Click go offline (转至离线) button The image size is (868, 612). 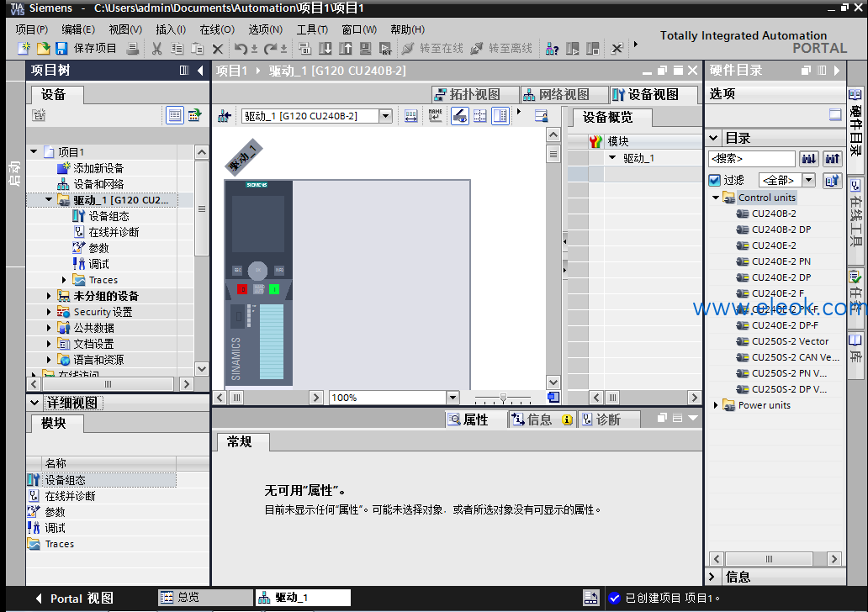501,49
